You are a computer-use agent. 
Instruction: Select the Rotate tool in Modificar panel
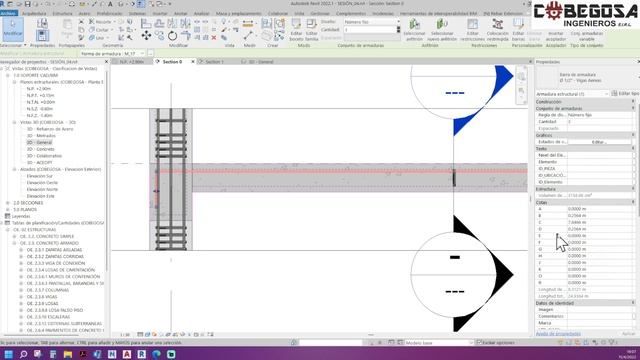(x=172, y=36)
